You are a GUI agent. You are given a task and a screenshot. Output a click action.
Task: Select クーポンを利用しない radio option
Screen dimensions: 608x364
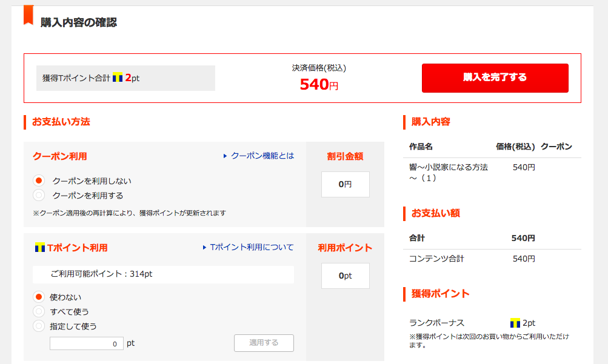39,180
